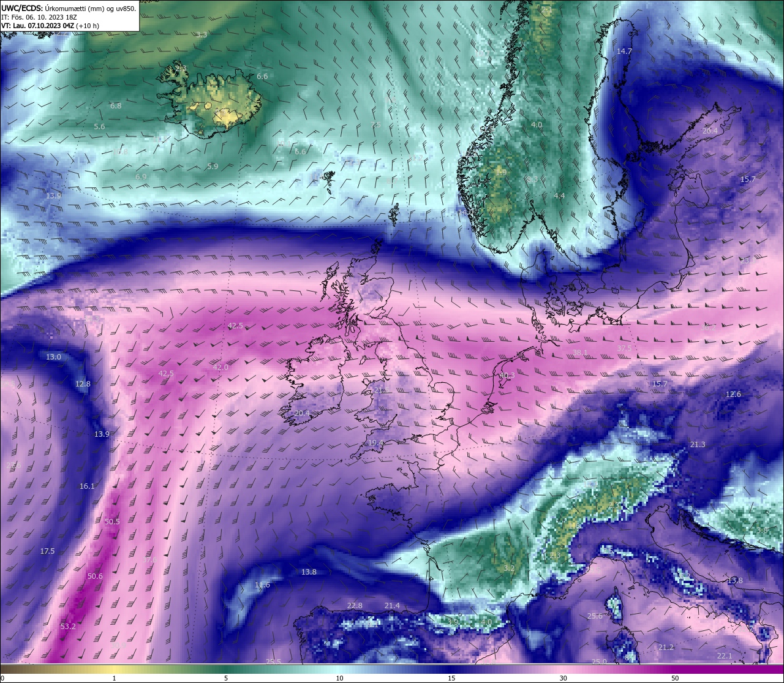The image size is (784, 683).
Task: Click the IT: Fös. 06. 10. 2023 18Z line
Action: tap(39, 17)
